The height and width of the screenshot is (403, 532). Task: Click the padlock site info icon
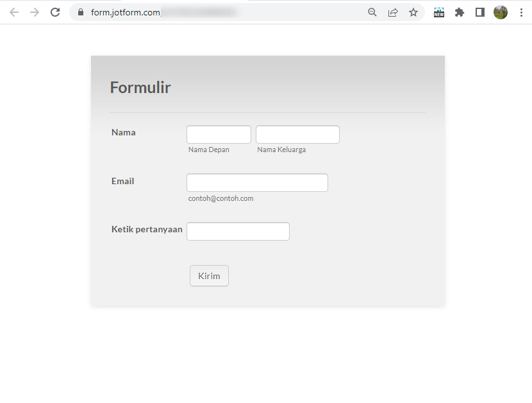[81, 12]
